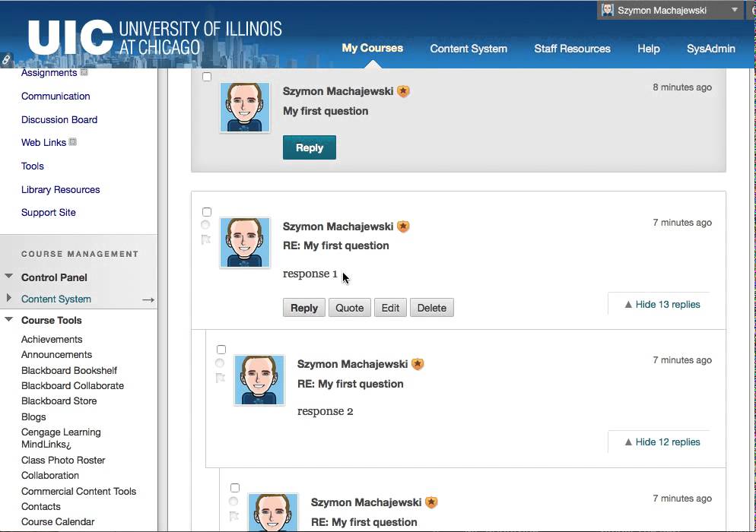756x532 pixels.
Task: Click the flag icon beside response 2
Action: pyautogui.click(x=221, y=378)
